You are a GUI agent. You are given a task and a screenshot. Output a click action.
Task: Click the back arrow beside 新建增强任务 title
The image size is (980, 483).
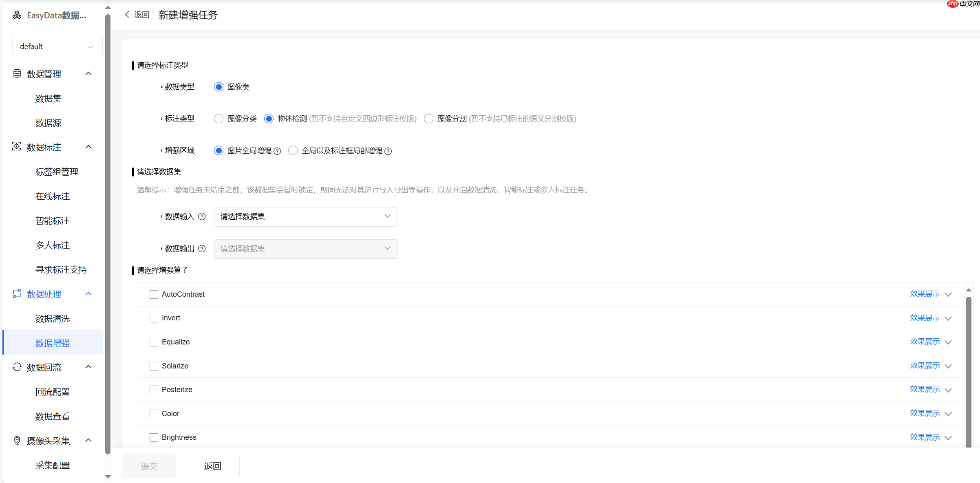coord(127,14)
